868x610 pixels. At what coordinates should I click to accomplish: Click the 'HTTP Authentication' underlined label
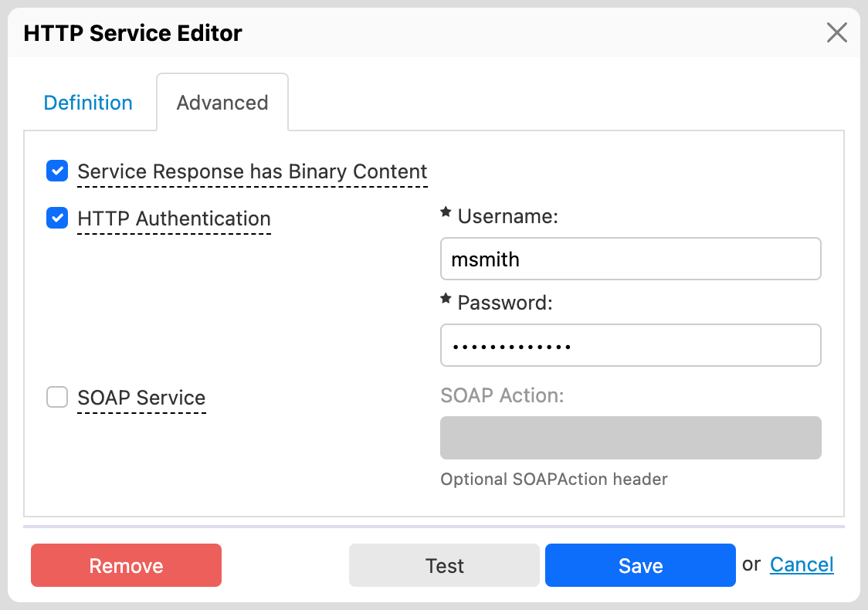click(174, 219)
